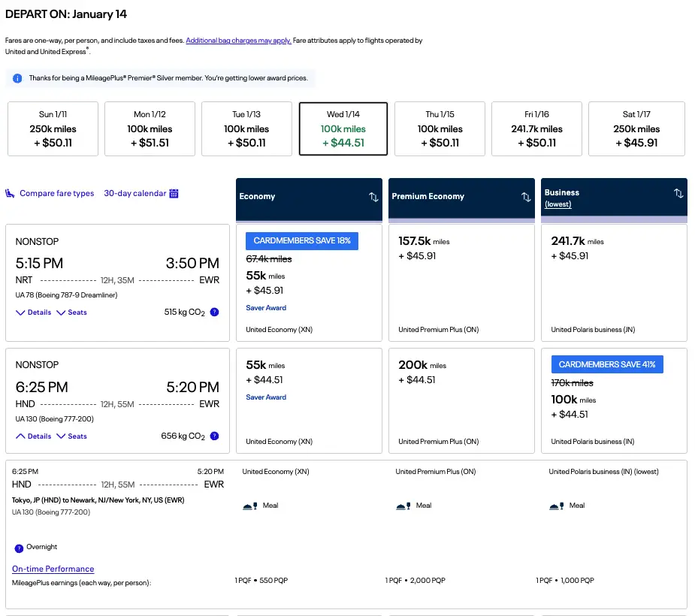The width and height of the screenshot is (695, 616).
Task: Select the Fri 1/16 date tab
Action: pyautogui.click(x=536, y=129)
